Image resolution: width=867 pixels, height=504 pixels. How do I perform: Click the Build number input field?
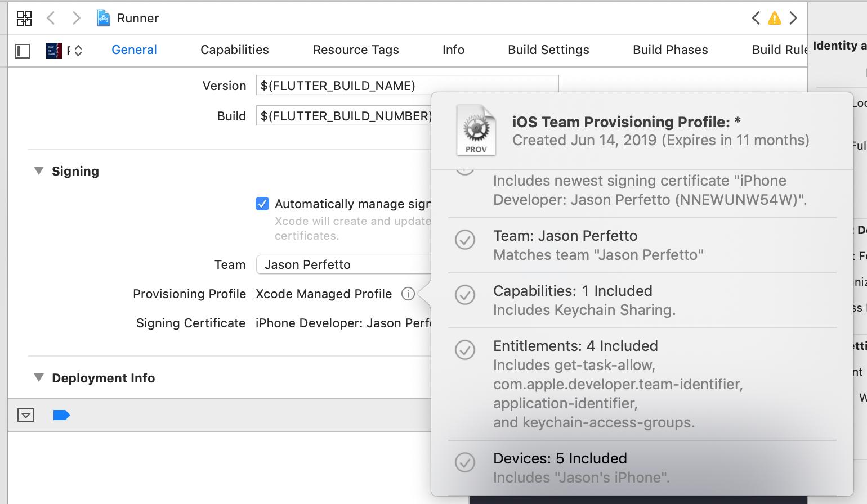(x=343, y=116)
